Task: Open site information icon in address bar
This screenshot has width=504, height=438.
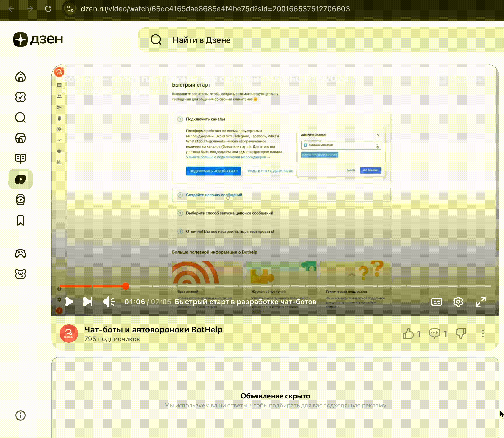Action: coord(70,9)
